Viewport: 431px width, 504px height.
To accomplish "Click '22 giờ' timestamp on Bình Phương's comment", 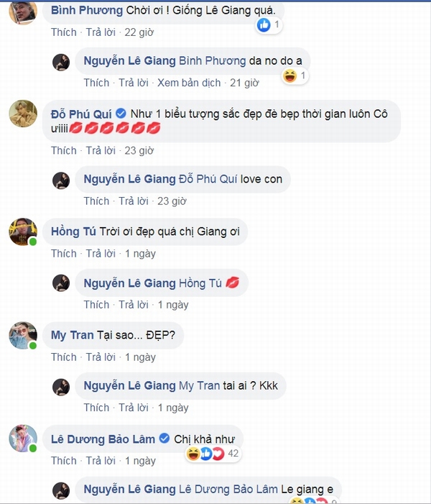I will 139,32.
